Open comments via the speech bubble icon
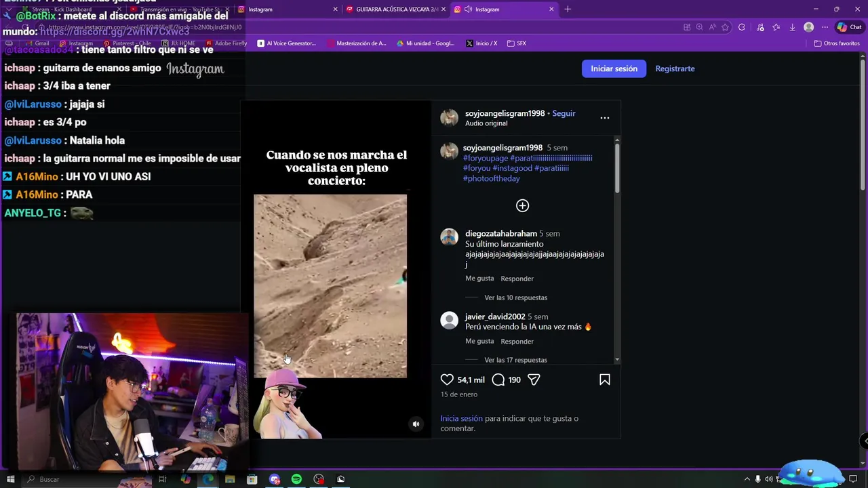 [x=498, y=380]
